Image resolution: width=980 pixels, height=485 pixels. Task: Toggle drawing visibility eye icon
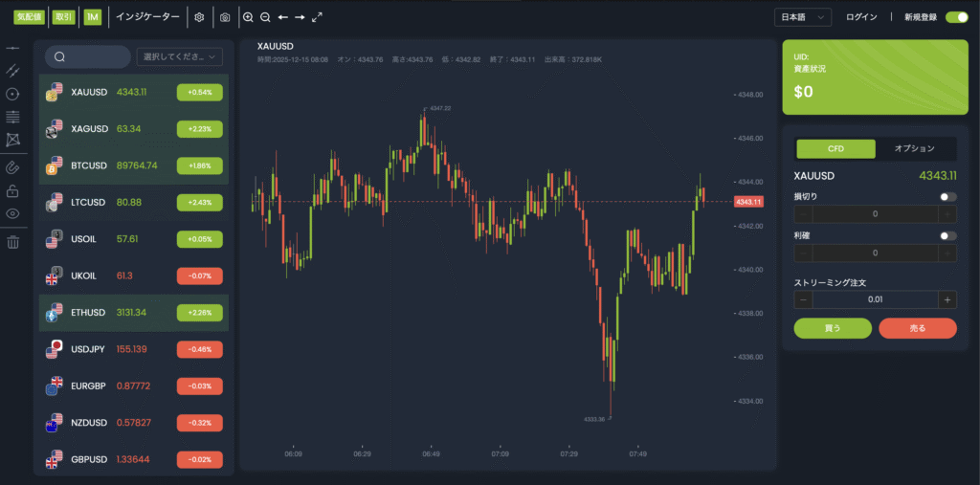tap(12, 213)
